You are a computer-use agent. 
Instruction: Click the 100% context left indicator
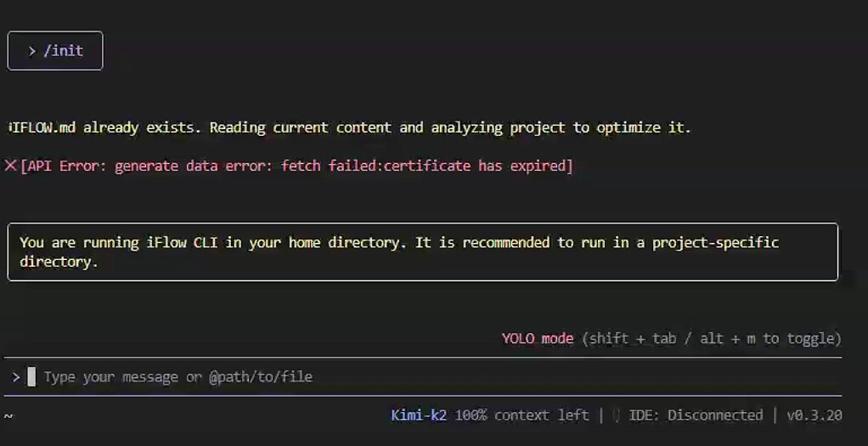(x=521, y=415)
